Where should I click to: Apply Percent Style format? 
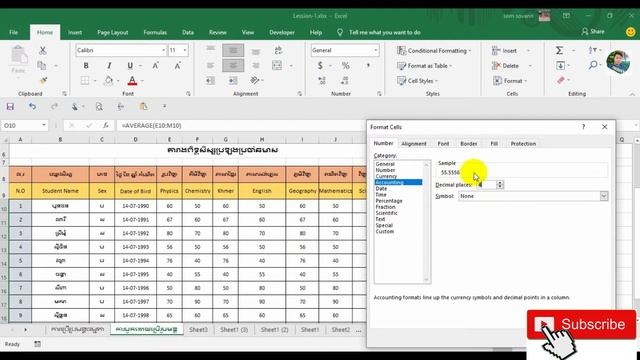tap(345, 65)
